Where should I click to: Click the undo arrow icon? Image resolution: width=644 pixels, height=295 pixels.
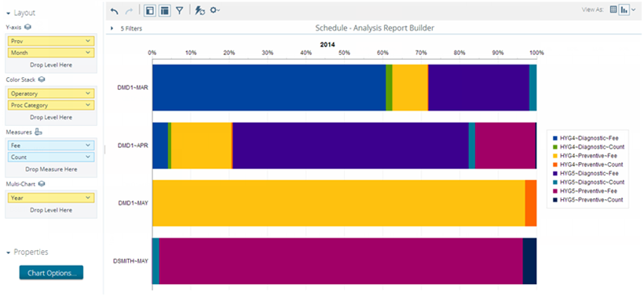point(115,11)
